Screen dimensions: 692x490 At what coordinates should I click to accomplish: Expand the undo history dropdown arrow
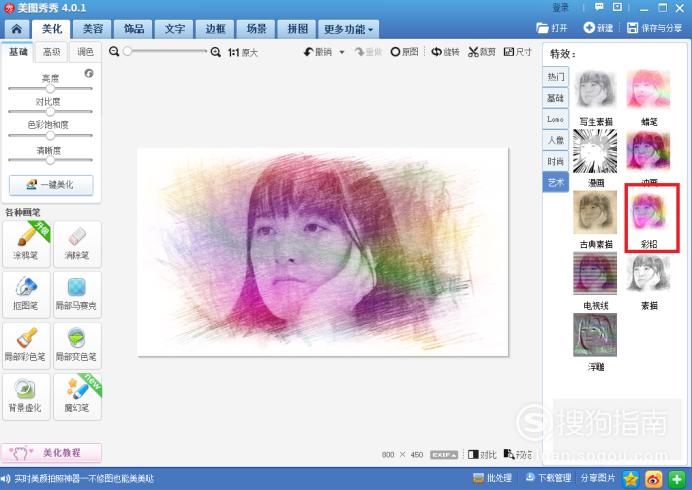click(342, 52)
